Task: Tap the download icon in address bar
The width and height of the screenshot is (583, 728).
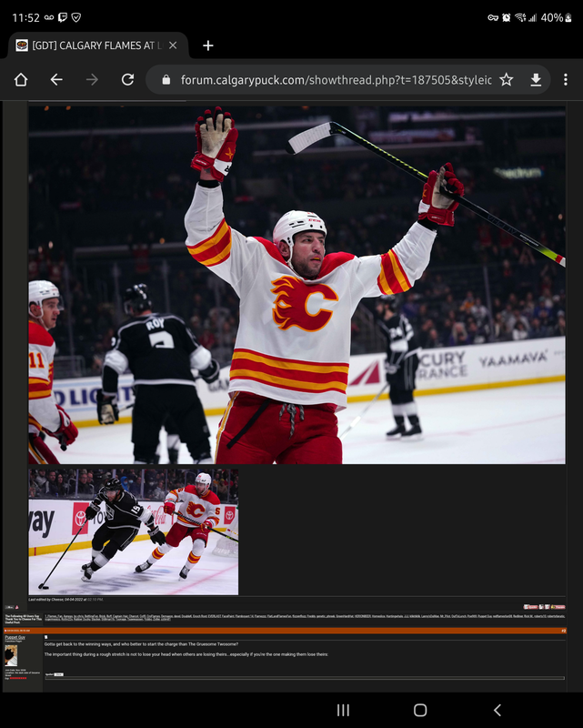Action: click(536, 80)
